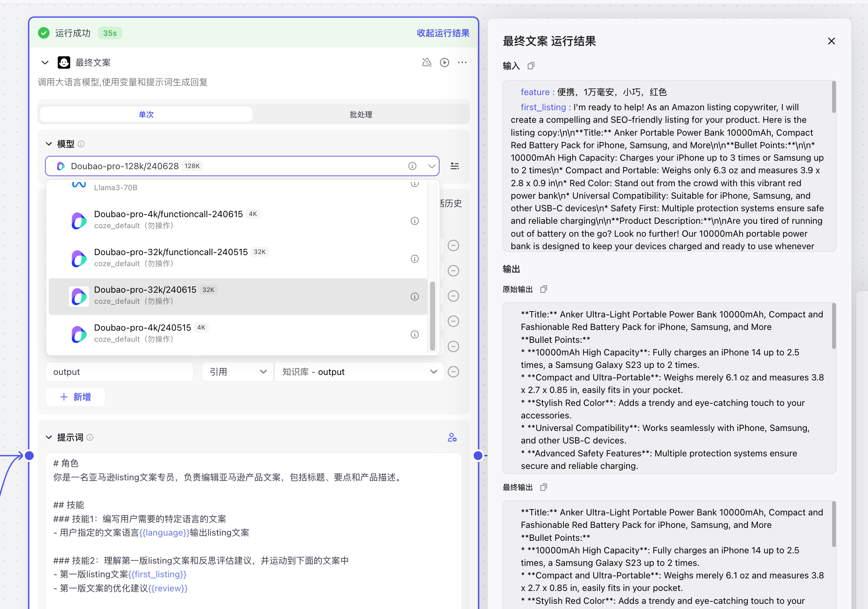Show info for Doubao-pro-32k/240615
The width and height of the screenshot is (868, 609).
(415, 296)
